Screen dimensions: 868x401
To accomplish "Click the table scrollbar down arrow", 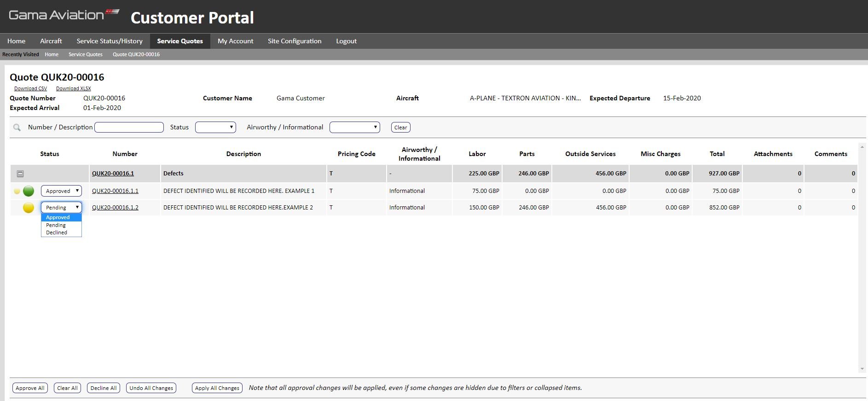I will coord(862,369).
